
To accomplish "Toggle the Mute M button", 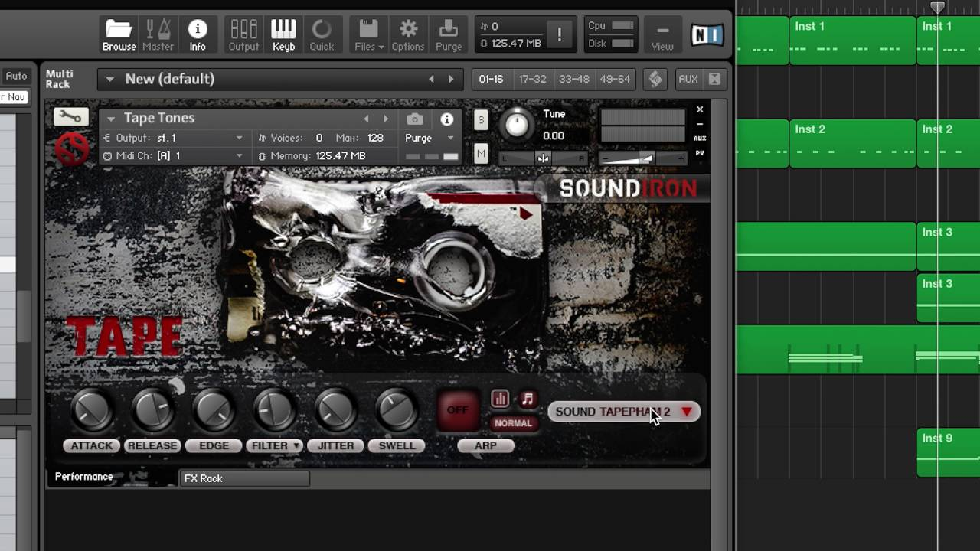I will pos(481,154).
